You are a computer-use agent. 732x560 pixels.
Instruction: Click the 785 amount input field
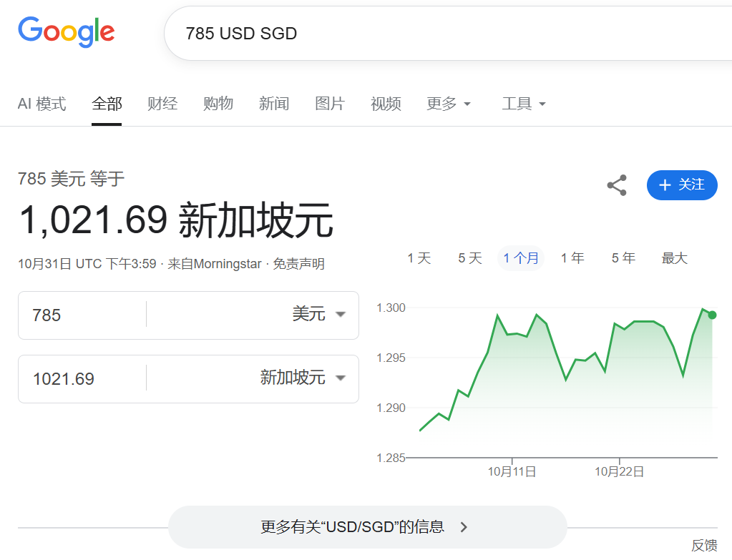[x=82, y=315]
